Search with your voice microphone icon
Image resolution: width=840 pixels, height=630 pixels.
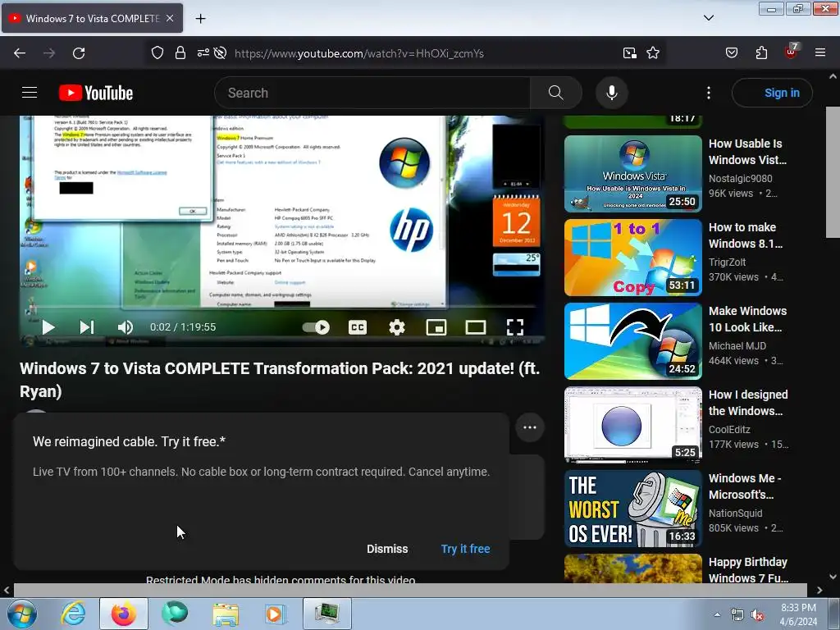(x=612, y=93)
